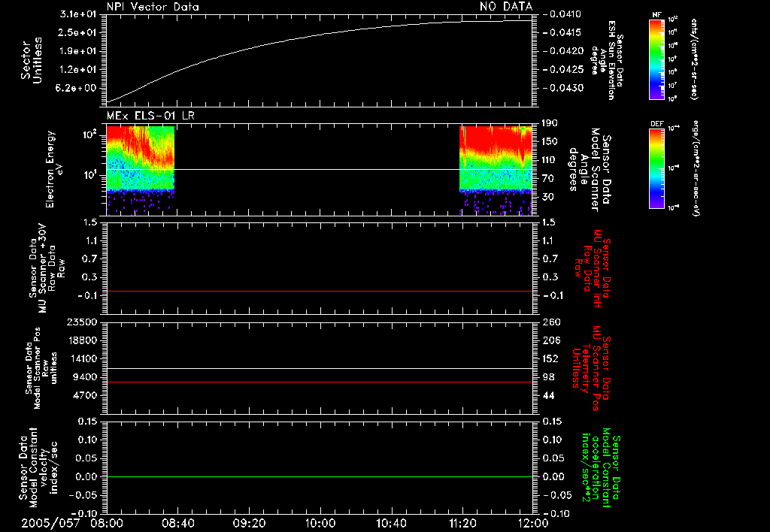Click the white Model Scanner Pos line

[x=320, y=368]
